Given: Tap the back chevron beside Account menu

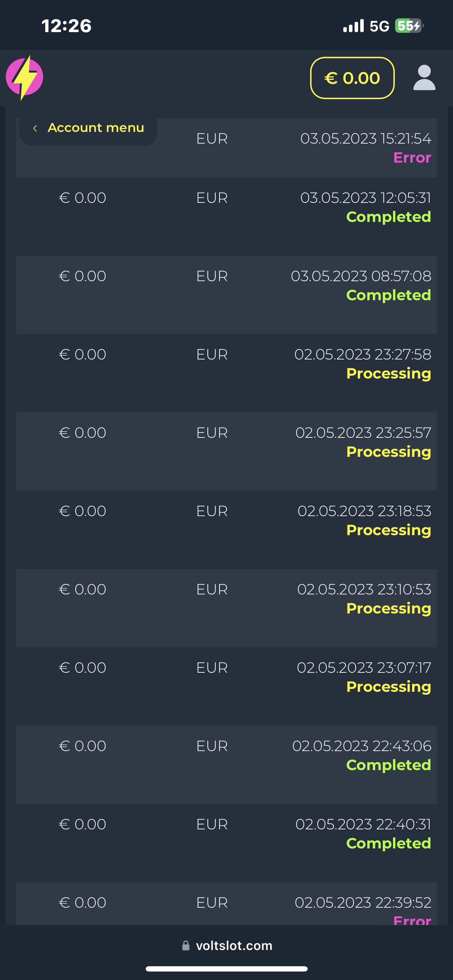Looking at the screenshot, I should [35, 128].
